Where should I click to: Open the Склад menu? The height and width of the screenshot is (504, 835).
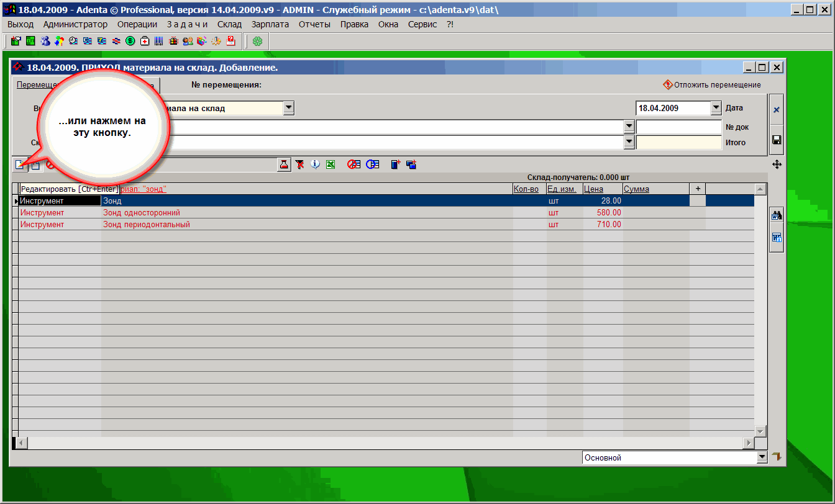click(x=229, y=24)
